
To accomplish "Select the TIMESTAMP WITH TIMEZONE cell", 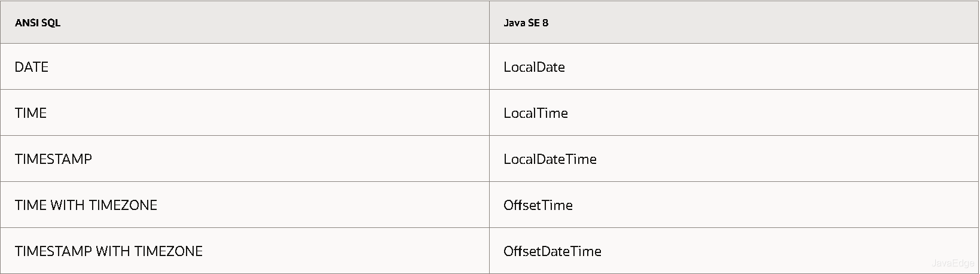I will pos(245,251).
